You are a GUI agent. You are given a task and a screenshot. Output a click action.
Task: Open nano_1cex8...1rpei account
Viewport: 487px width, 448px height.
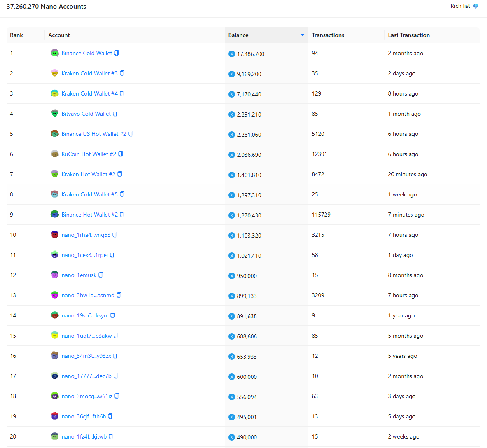tap(85, 255)
